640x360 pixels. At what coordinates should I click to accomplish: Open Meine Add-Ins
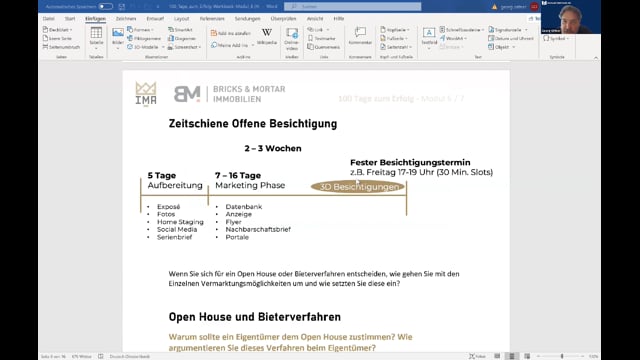tap(230, 45)
